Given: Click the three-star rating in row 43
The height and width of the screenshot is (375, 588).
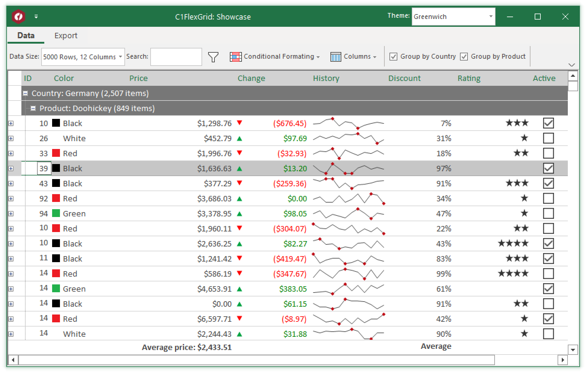Looking at the screenshot, I should click(x=517, y=183).
